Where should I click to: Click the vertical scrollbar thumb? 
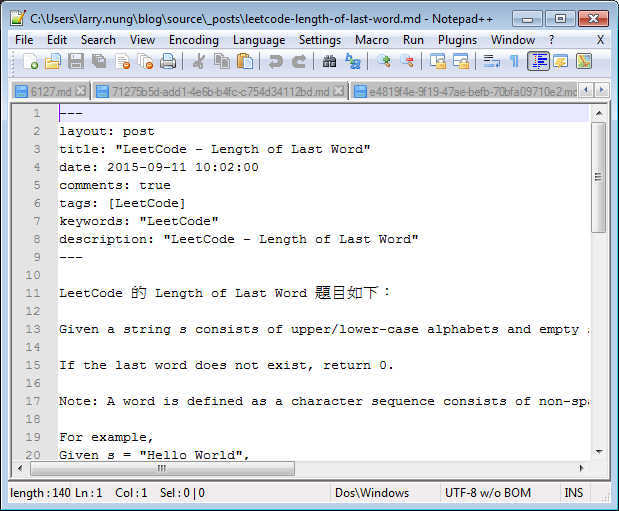(599, 177)
